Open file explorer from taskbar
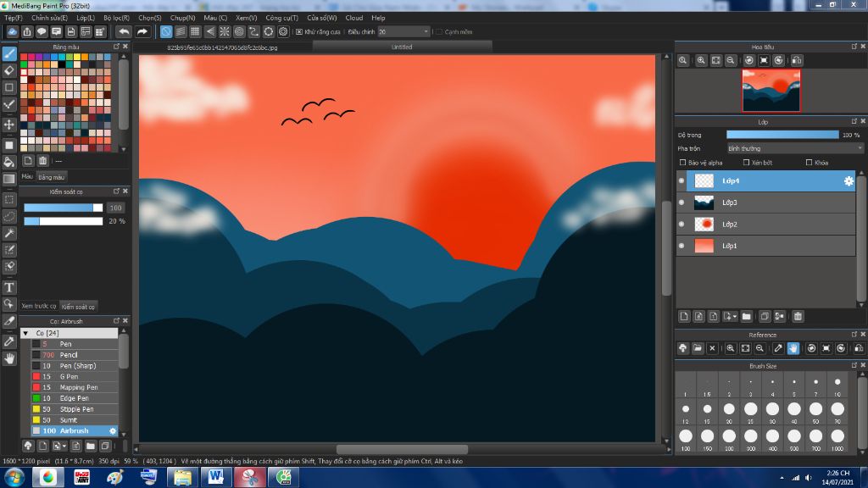The height and width of the screenshot is (488, 868). 182,477
